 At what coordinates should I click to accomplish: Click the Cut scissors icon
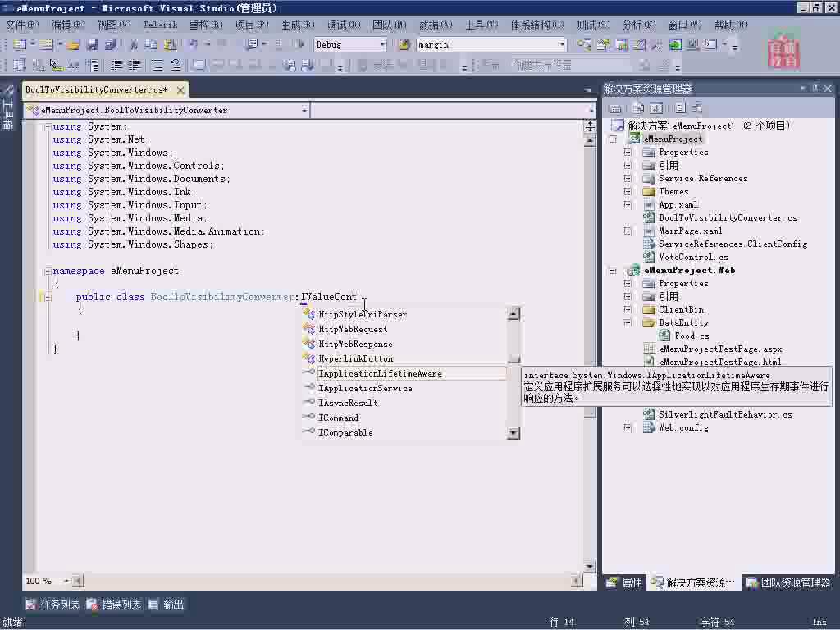coord(134,45)
